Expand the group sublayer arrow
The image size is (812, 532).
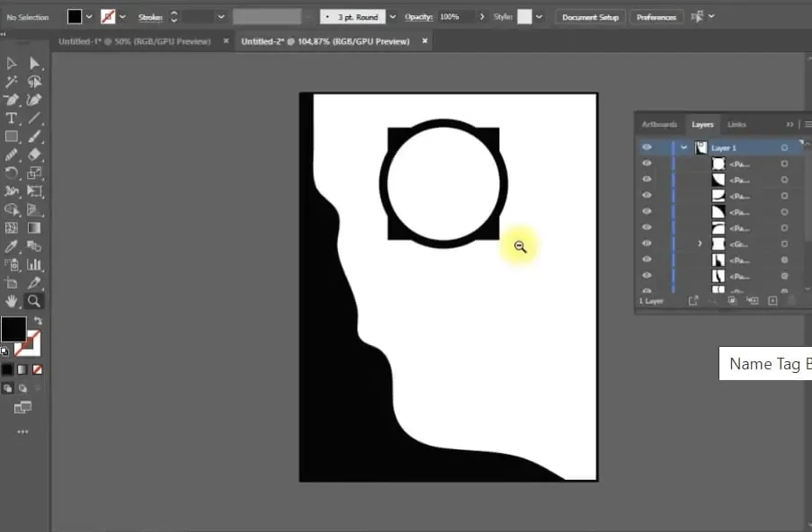coord(700,244)
